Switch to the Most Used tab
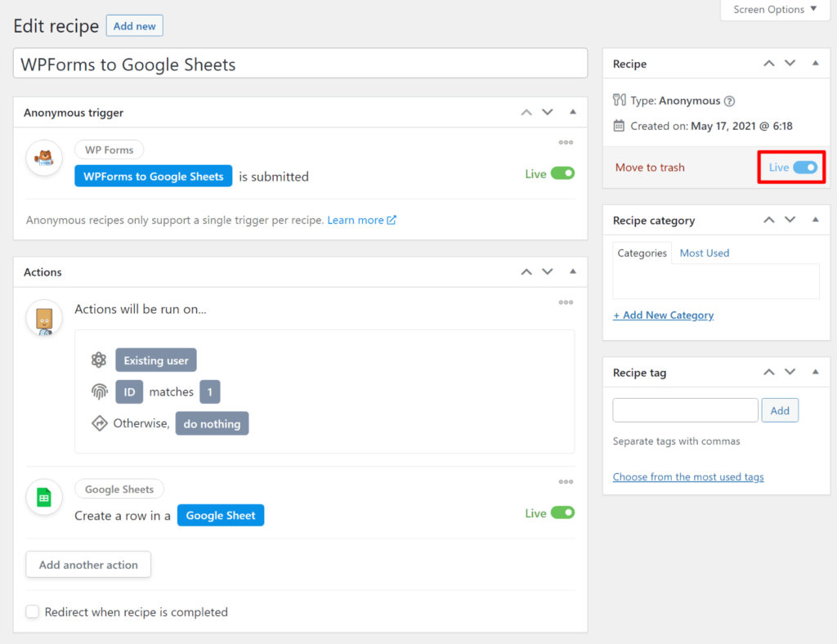This screenshot has height=644, width=837. coord(704,253)
